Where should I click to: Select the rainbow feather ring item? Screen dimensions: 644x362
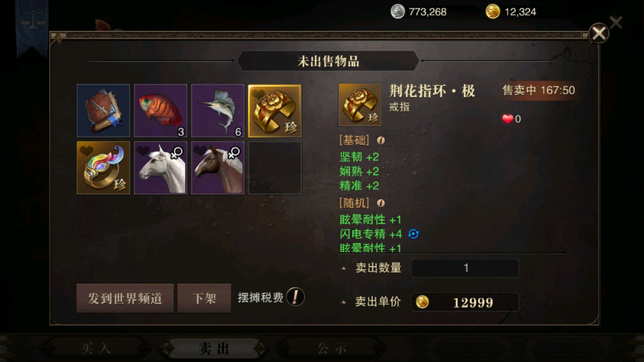click(103, 168)
